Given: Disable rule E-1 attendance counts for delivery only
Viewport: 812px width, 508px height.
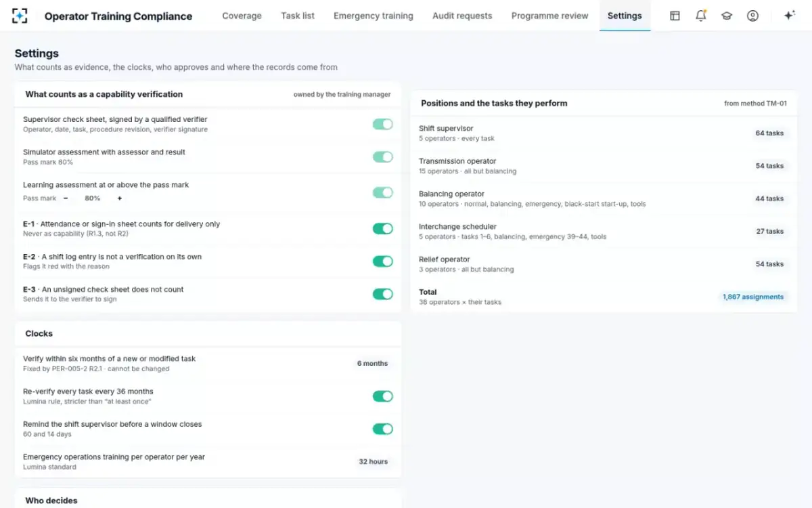Looking at the screenshot, I should tap(383, 229).
